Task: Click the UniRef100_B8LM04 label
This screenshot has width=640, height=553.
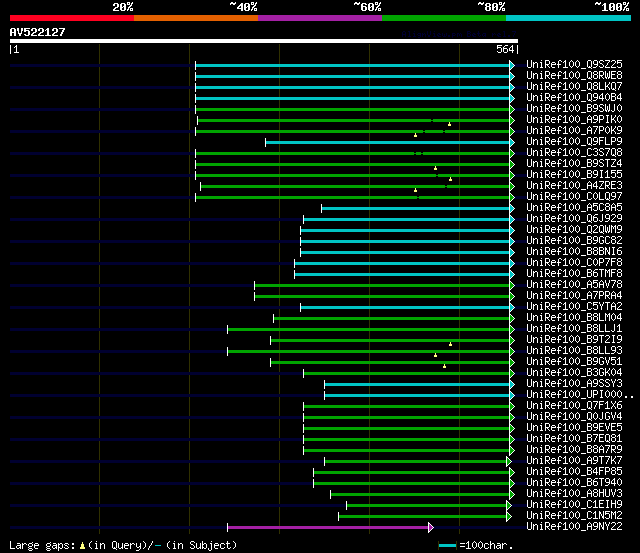Action: click(574, 318)
